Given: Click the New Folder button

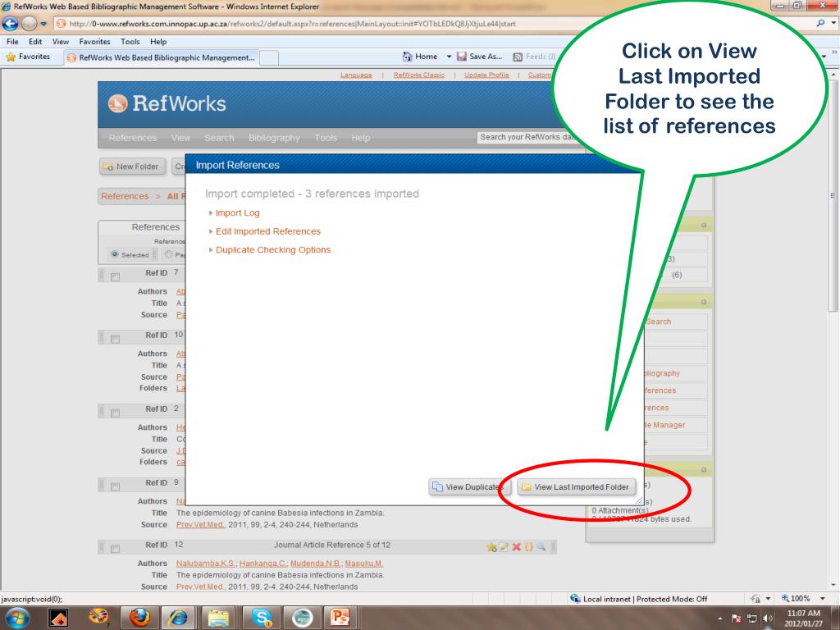Looking at the screenshot, I should tap(132, 167).
